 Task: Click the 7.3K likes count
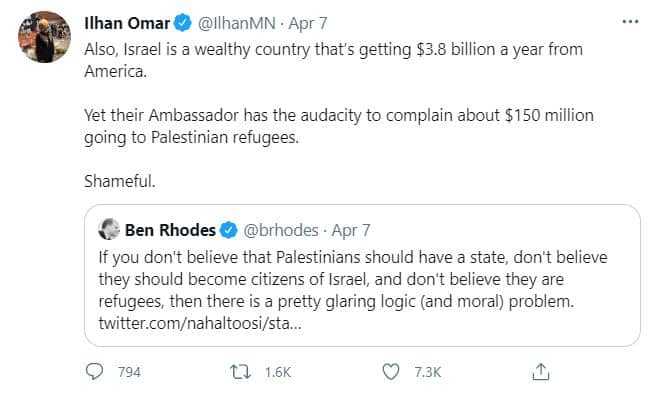[427, 372]
